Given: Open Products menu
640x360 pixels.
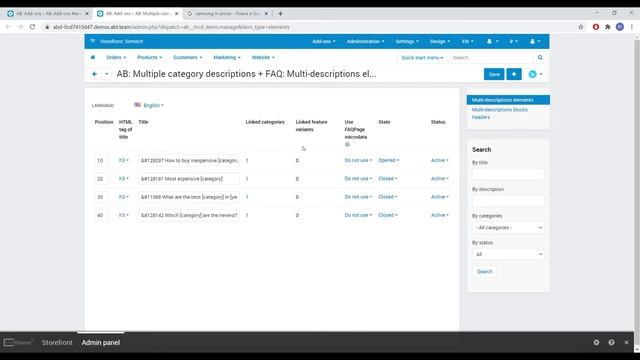Looking at the screenshot, I should (149, 58).
